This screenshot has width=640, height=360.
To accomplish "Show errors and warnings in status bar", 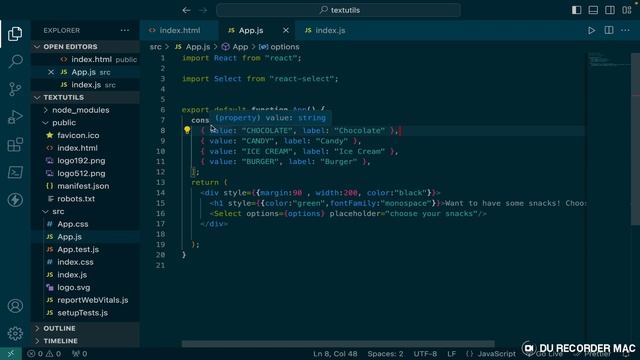I will [x=44, y=354].
